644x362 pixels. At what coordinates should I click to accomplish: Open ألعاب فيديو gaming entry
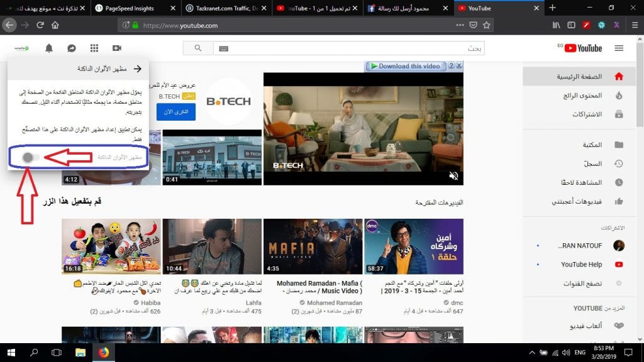[579, 326]
